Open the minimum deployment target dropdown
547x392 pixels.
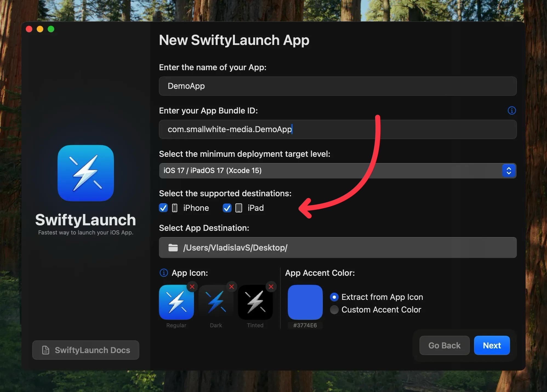tap(338, 171)
